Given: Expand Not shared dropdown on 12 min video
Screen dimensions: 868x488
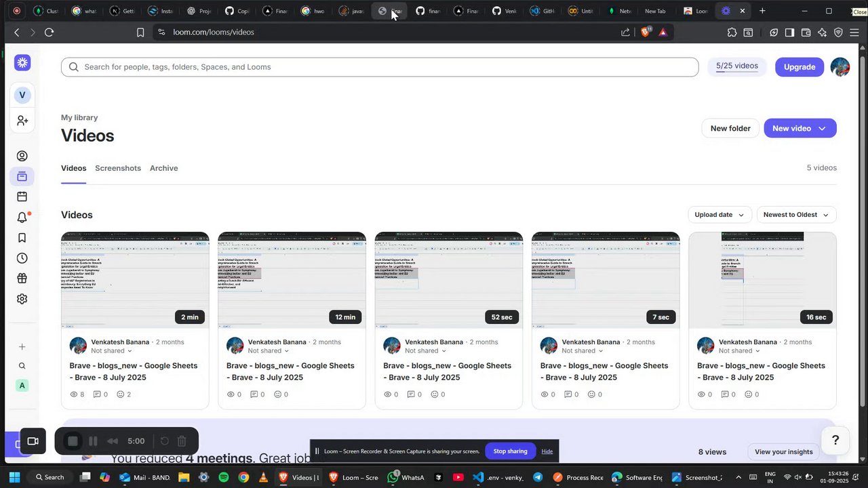Looking at the screenshot, I should point(269,351).
